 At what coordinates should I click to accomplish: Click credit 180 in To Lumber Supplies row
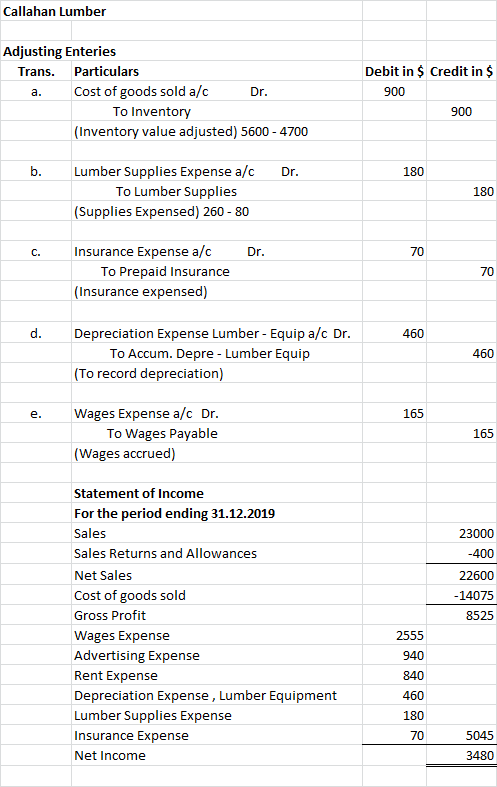click(x=483, y=192)
